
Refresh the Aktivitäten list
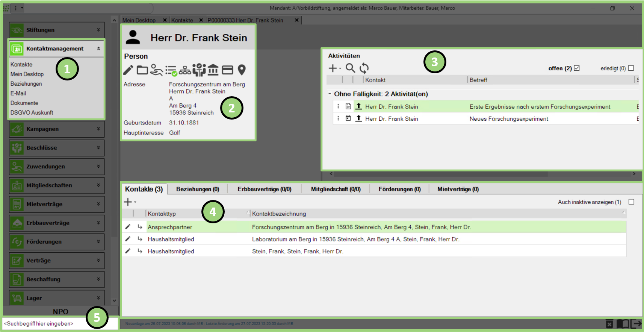(364, 68)
